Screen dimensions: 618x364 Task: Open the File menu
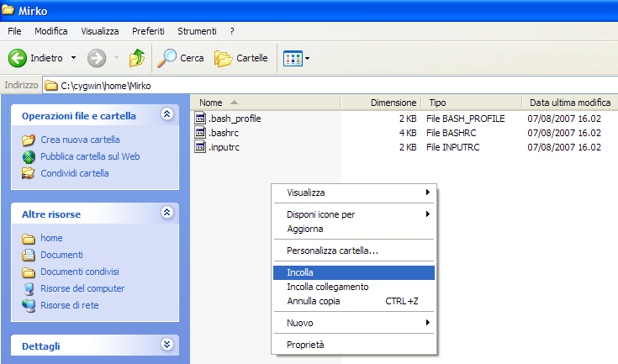click(14, 31)
